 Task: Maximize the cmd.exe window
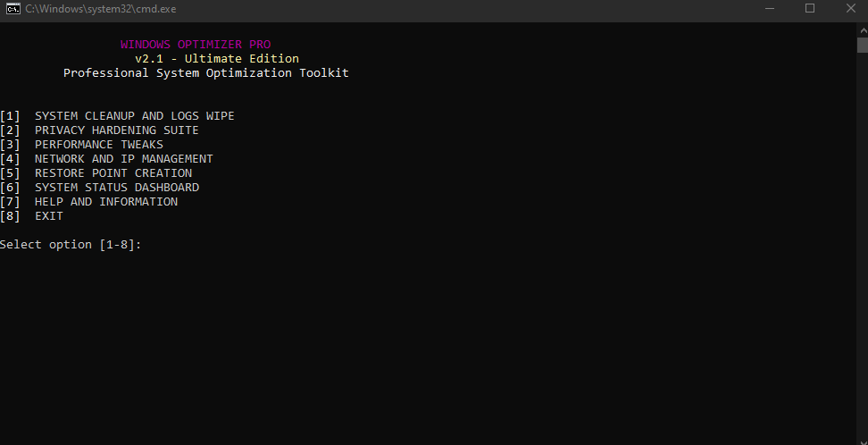point(810,8)
